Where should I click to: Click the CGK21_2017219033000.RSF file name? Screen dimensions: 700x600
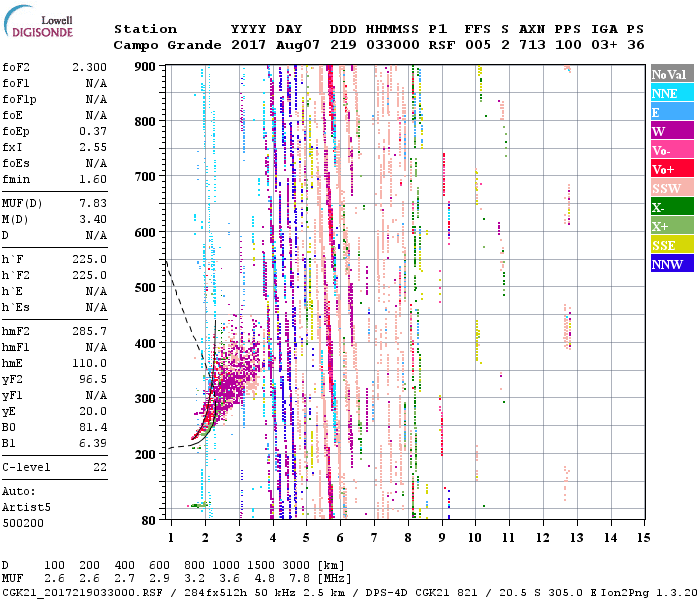point(82,592)
